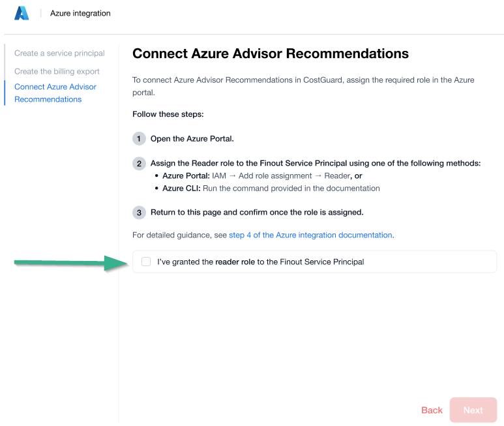The width and height of the screenshot is (504, 426).
Task: Click the 'Open the Azure Portal.' instruction
Action: 192,139
